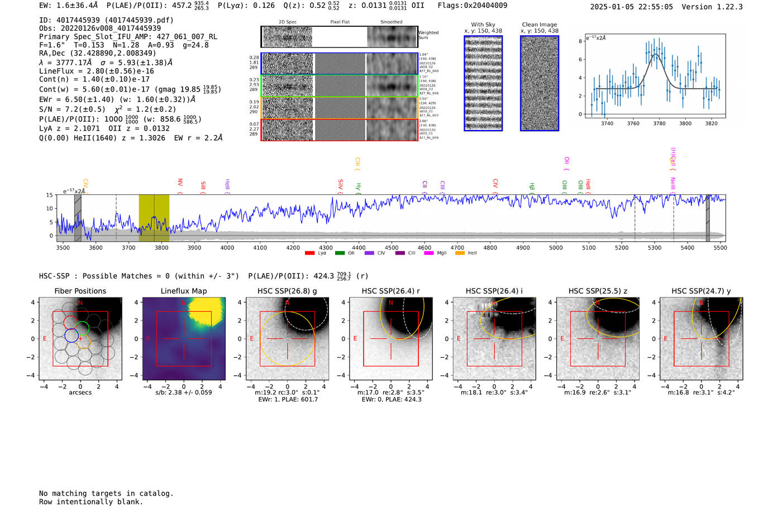Image resolution: width=782 pixels, height=532 pixels.
Task: Click the 'EWr: 0, PLAE: 424.3' caption
Action: (391, 399)
